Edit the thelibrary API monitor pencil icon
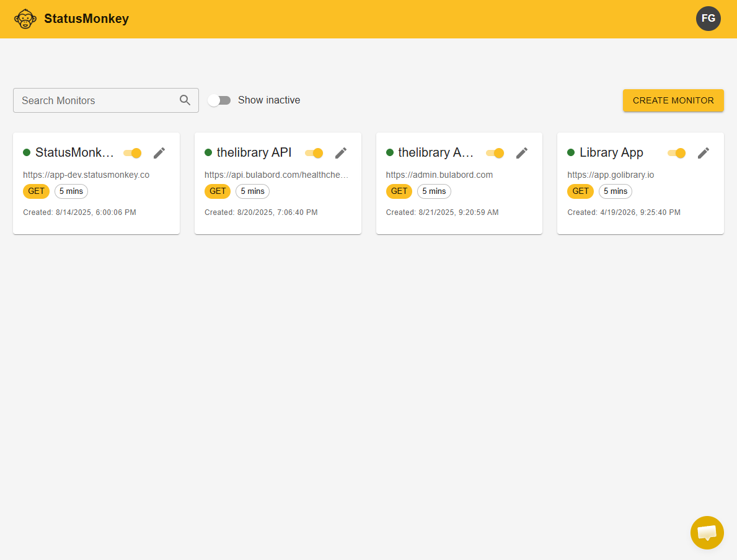Screen dimensions: 737x560 pos(341,153)
